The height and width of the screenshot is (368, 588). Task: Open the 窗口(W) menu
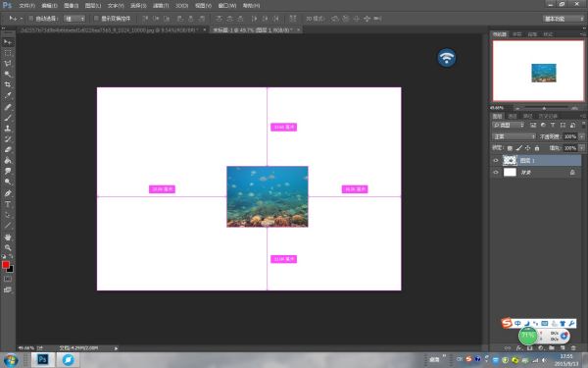(x=227, y=6)
